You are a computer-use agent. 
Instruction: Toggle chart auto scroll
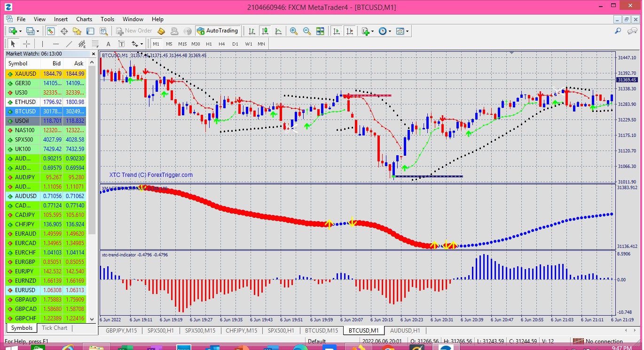[336, 31]
